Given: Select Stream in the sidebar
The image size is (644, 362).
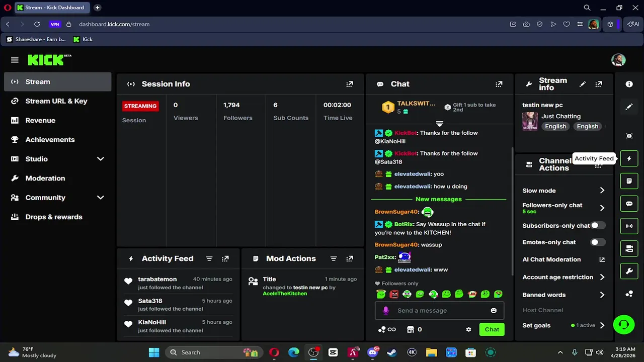Looking at the screenshot, I should pos(57,82).
